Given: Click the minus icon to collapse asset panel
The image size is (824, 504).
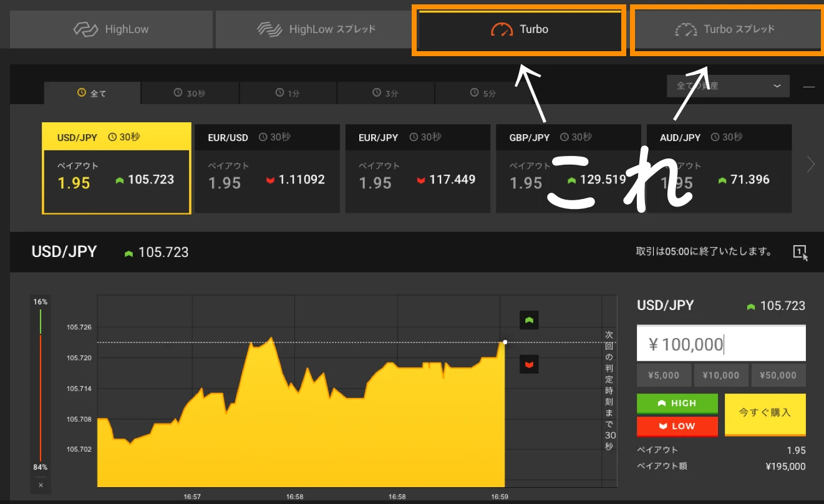Looking at the screenshot, I should click(809, 87).
